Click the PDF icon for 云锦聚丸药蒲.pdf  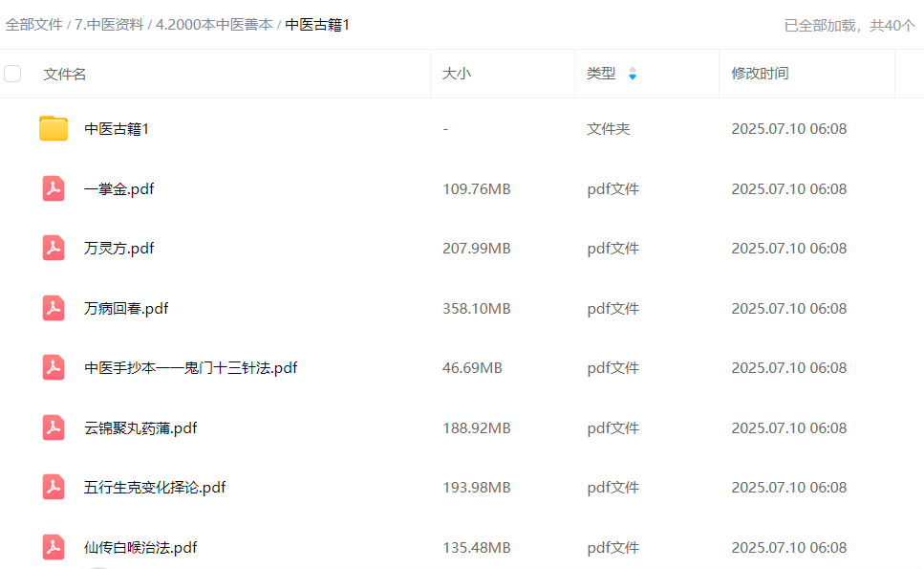click(x=54, y=428)
